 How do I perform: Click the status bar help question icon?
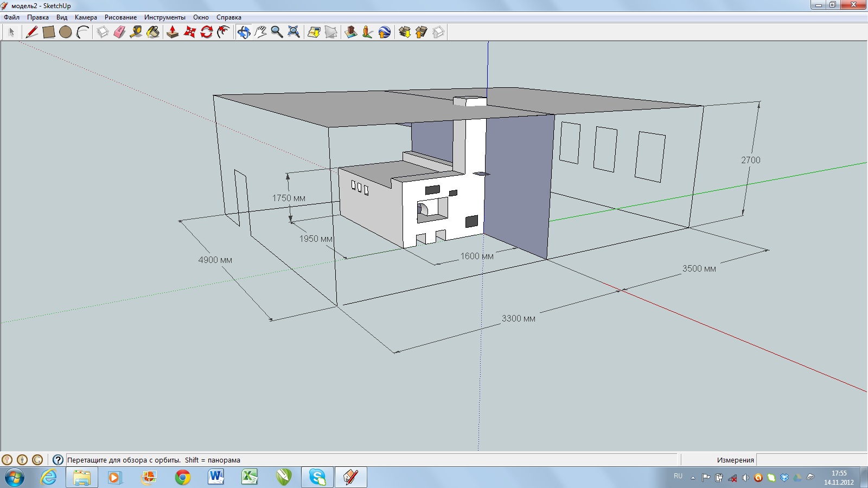point(58,460)
